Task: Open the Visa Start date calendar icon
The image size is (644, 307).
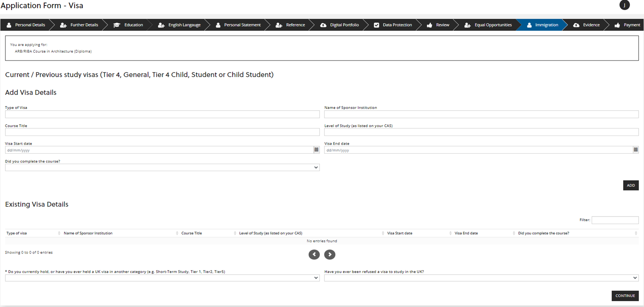Action: [316, 150]
